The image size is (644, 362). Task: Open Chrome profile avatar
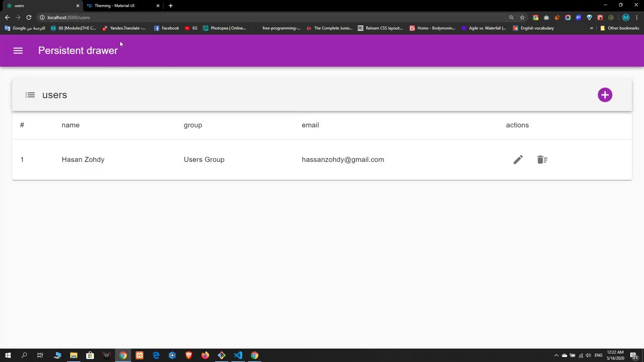[x=626, y=18]
